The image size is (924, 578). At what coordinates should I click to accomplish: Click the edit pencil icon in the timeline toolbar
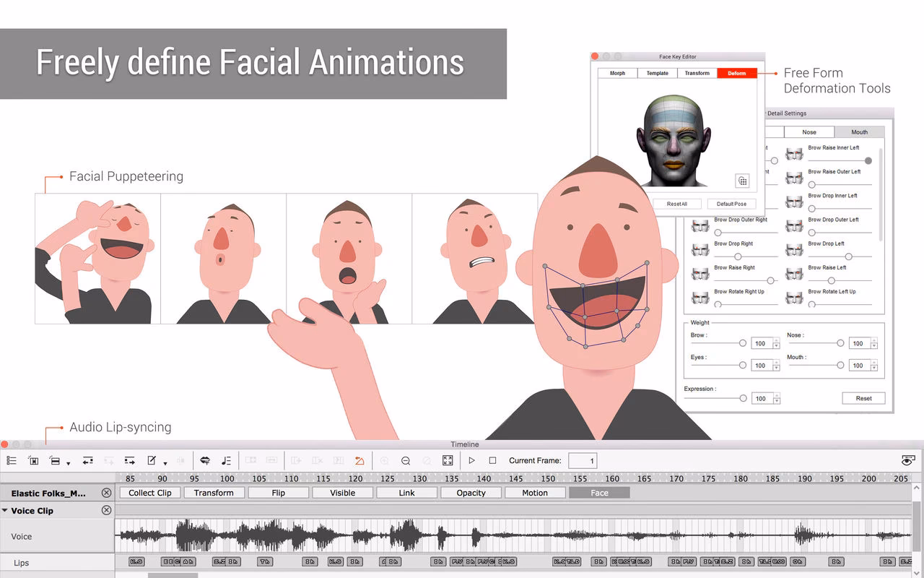point(152,460)
